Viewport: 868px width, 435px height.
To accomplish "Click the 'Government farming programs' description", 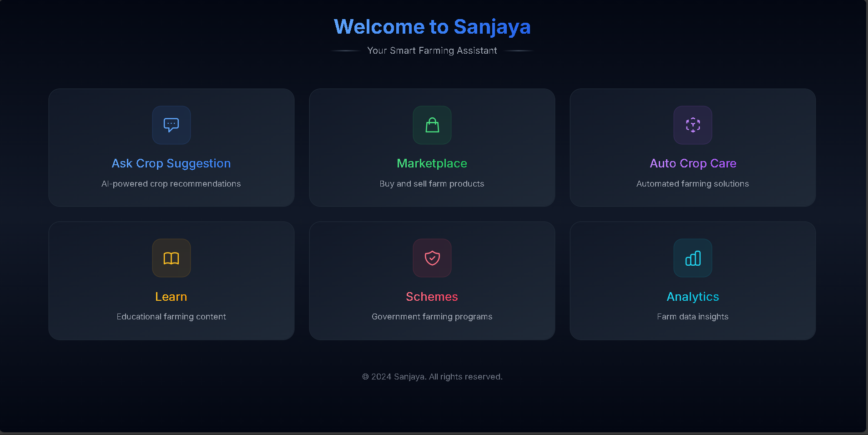I will (432, 317).
